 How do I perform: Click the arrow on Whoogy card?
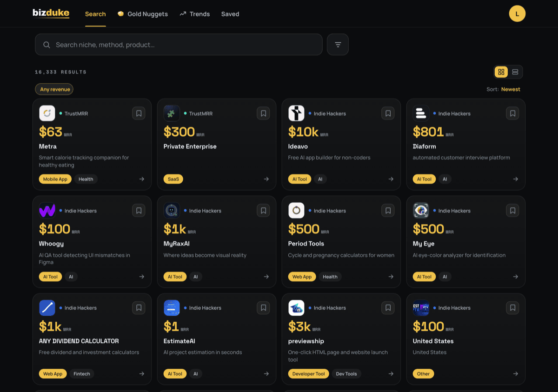[x=142, y=277]
